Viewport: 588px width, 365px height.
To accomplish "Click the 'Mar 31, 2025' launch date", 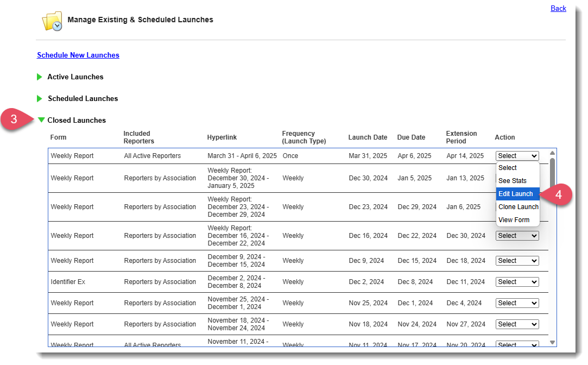I will [x=368, y=156].
